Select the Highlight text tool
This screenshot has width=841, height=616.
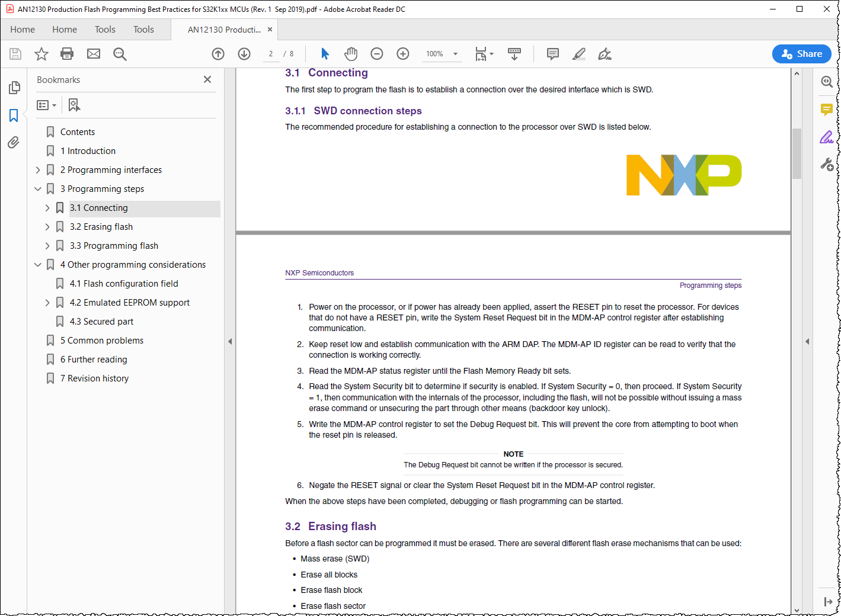coord(579,53)
